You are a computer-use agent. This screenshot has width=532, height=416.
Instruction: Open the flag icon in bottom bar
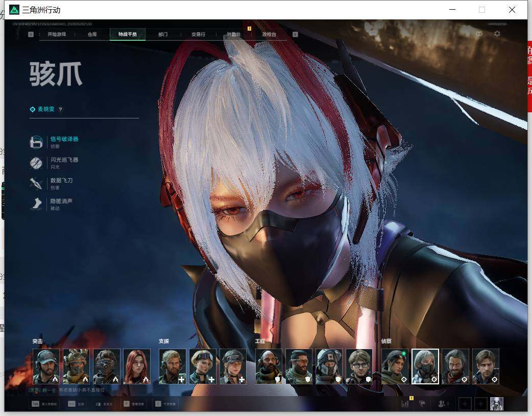click(x=422, y=404)
